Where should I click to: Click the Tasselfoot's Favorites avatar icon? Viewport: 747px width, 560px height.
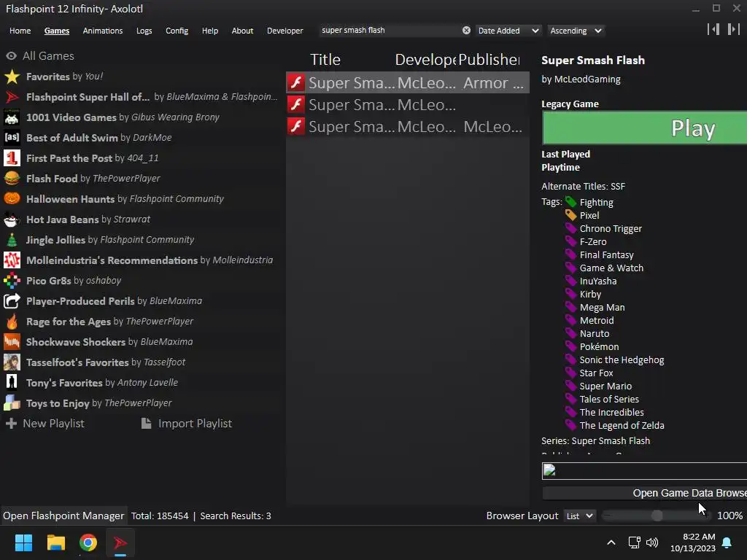pos(12,362)
